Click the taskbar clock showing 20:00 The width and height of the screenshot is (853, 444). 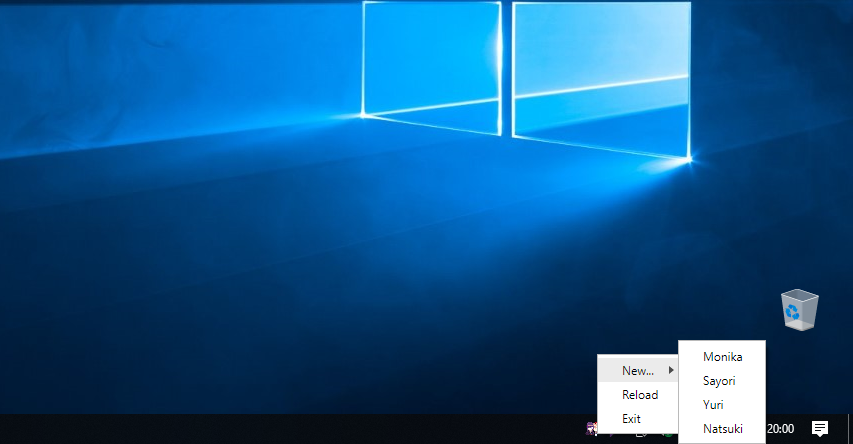click(781, 429)
